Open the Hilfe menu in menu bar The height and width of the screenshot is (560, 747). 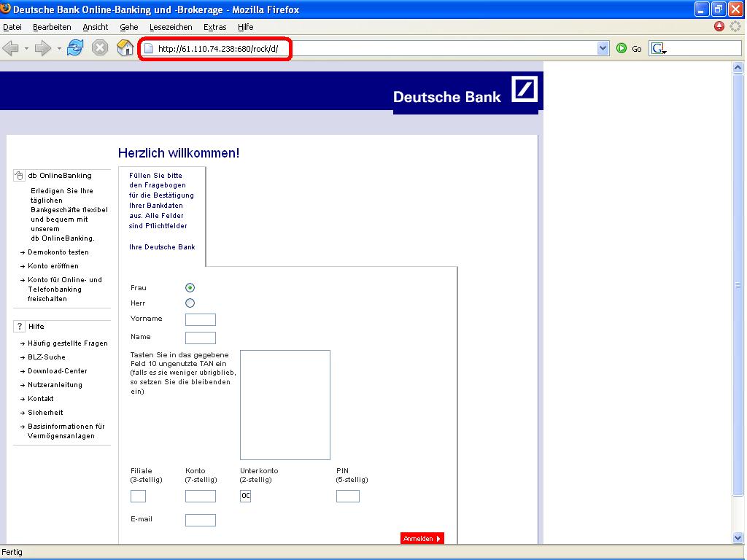pyautogui.click(x=245, y=27)
